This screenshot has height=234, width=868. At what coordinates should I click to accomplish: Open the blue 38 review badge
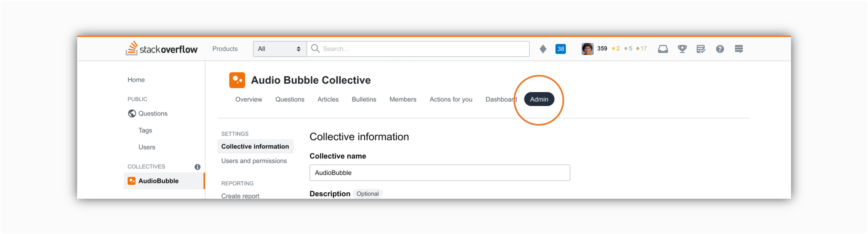(x=560, y=49)
